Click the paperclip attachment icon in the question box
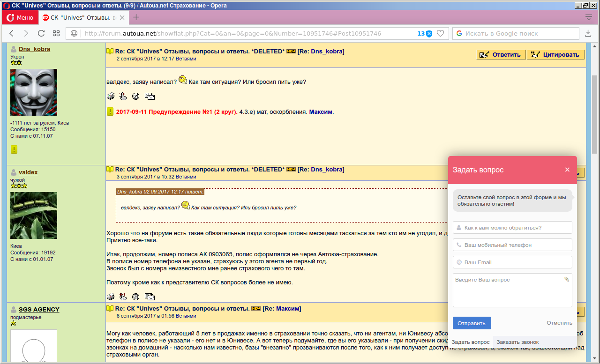The width and height of the screenshot is (600, 364). click(567, 279)
